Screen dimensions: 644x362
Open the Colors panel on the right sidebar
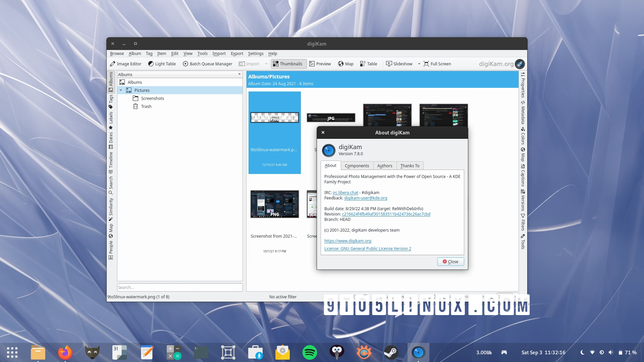(x=522, y=138)
